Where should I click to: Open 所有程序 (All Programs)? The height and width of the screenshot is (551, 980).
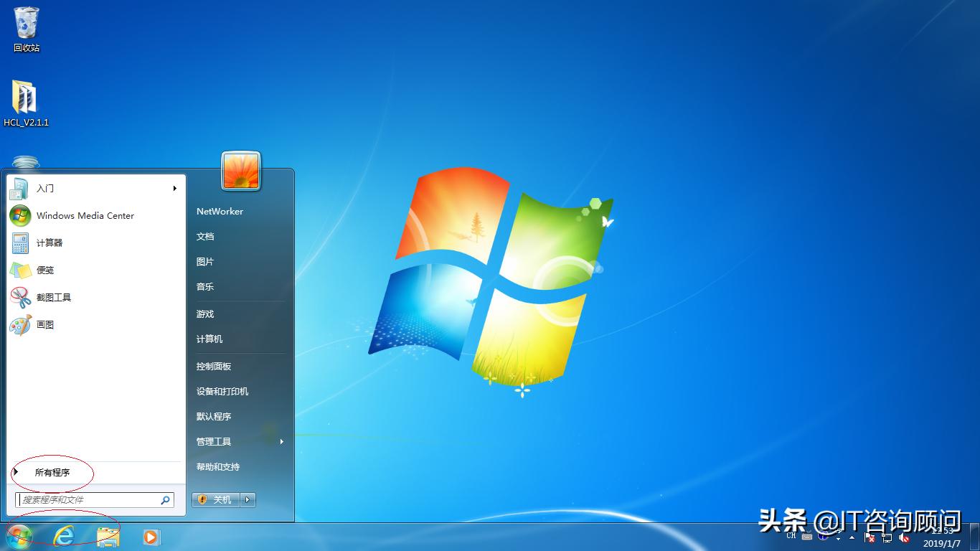pyautogui.click(x=53, y=472)
